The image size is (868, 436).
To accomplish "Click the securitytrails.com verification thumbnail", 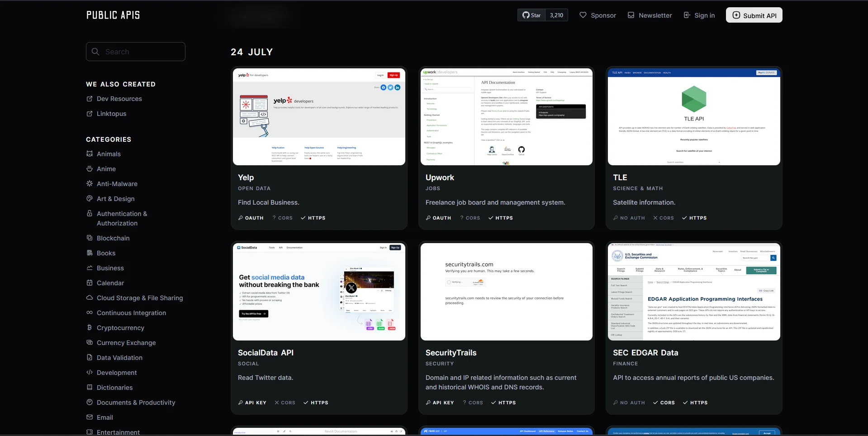I will click(x=507, y=292).
